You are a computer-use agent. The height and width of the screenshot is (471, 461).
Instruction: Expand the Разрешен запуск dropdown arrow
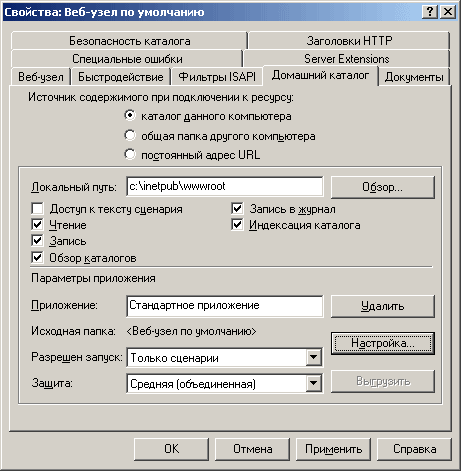[313, 358]
